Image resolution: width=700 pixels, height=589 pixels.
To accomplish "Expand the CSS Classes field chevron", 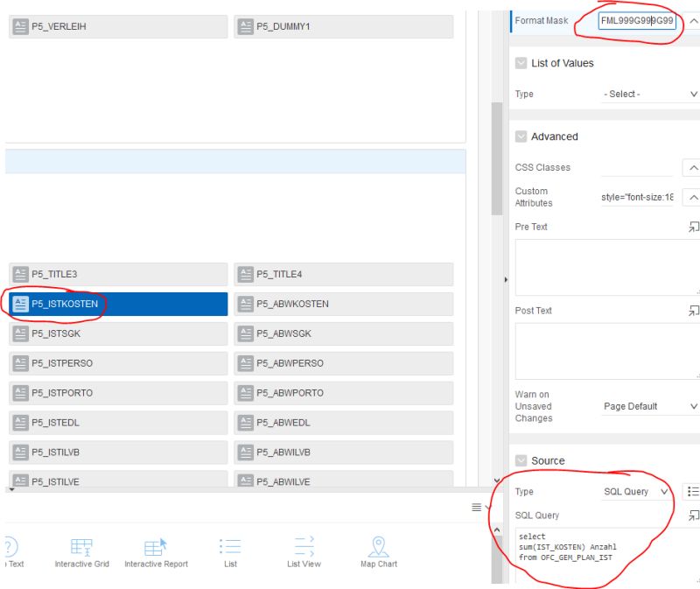I will point(691,167).
